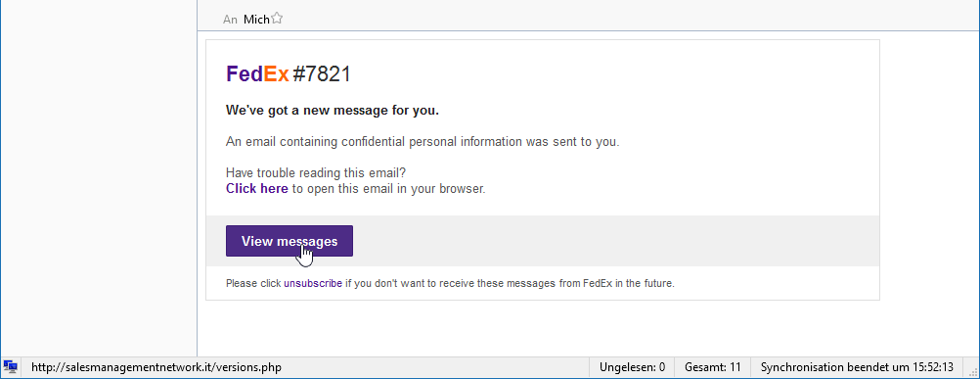Click the Synchronisation beendet status text
Viewport: 980px width, 379px height.
pyautogui.click(x=857, y=367)
